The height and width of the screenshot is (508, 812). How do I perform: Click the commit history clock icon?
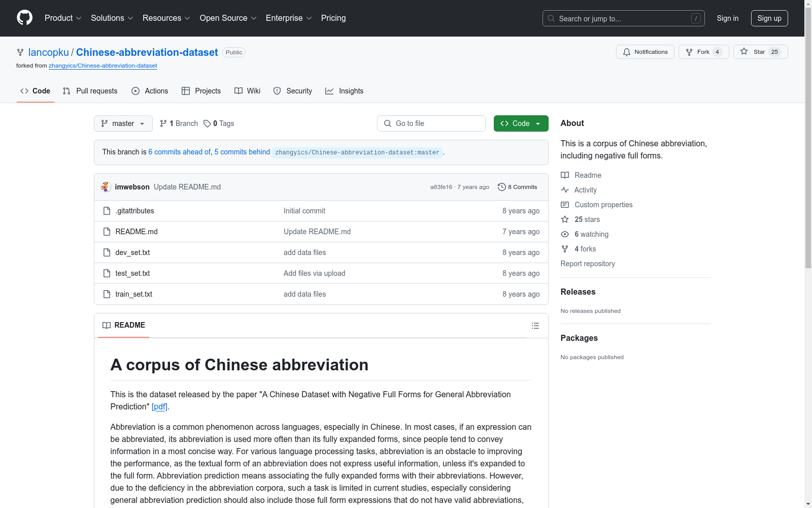click(501, 187)
